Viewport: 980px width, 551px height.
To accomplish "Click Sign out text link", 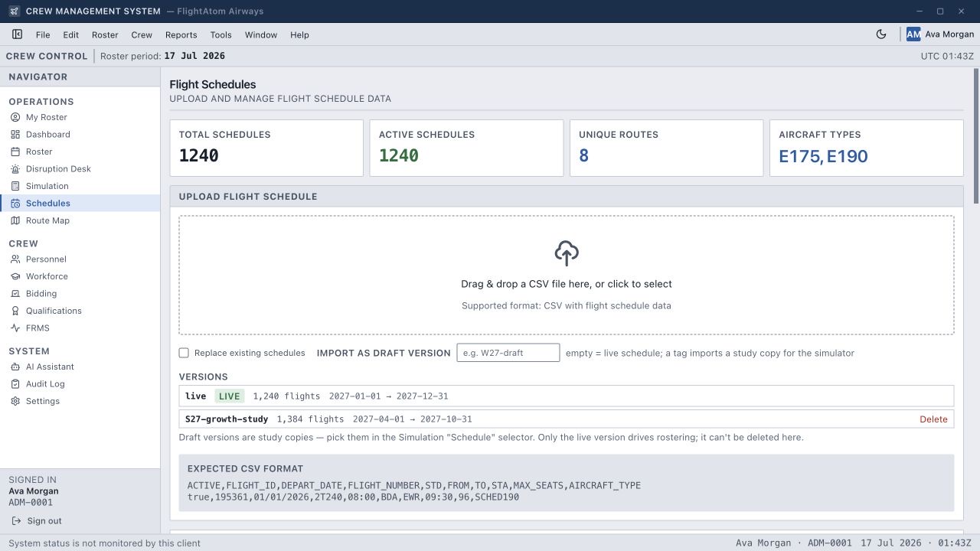I will tap(44, 521).
